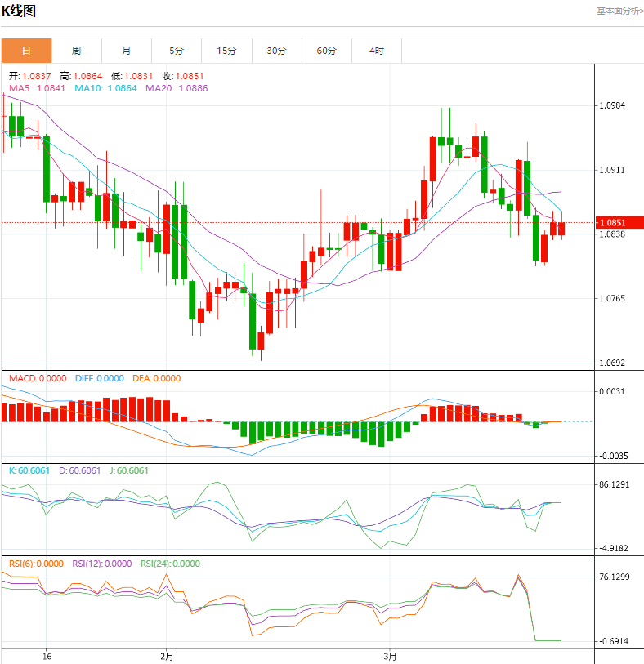The height and width of the screenshot is (664, 644).
Task: Click the DIFF: 0.0000 indicator label
Action: tap(100, 378)
